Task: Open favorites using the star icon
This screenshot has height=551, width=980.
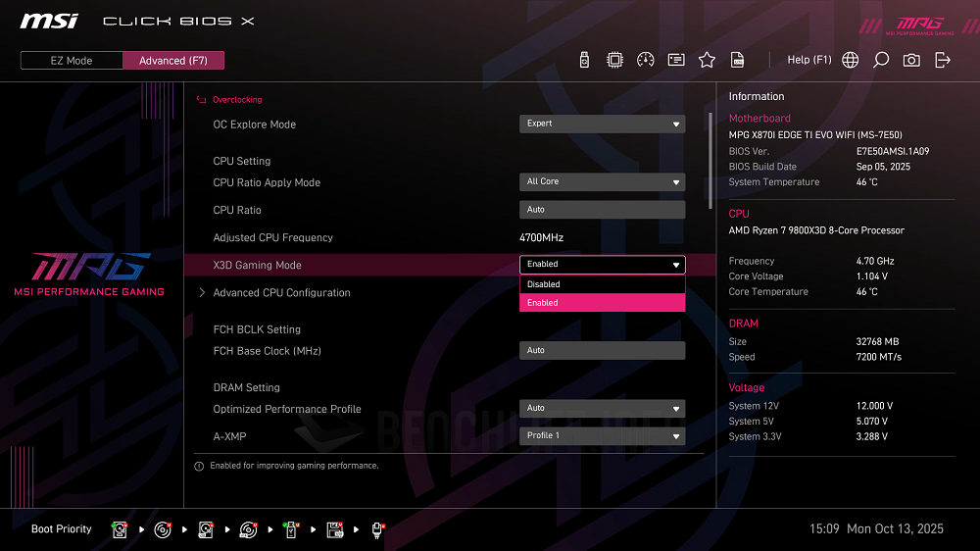Action: 707,60
